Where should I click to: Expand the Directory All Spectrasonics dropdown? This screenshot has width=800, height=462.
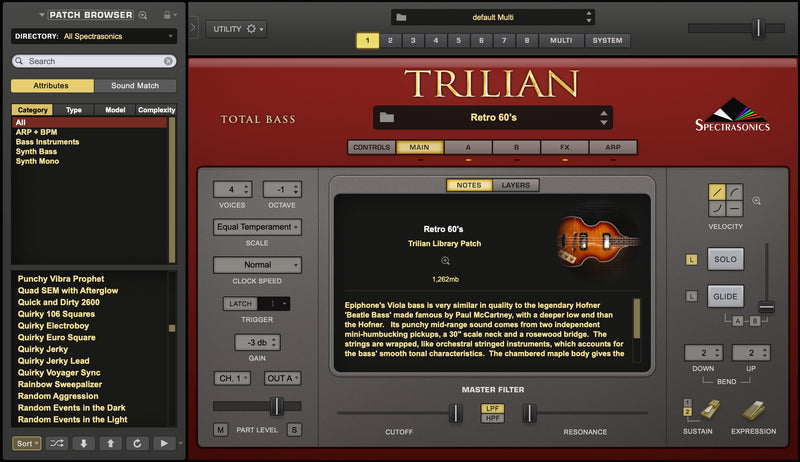click(x=171, y=36)
